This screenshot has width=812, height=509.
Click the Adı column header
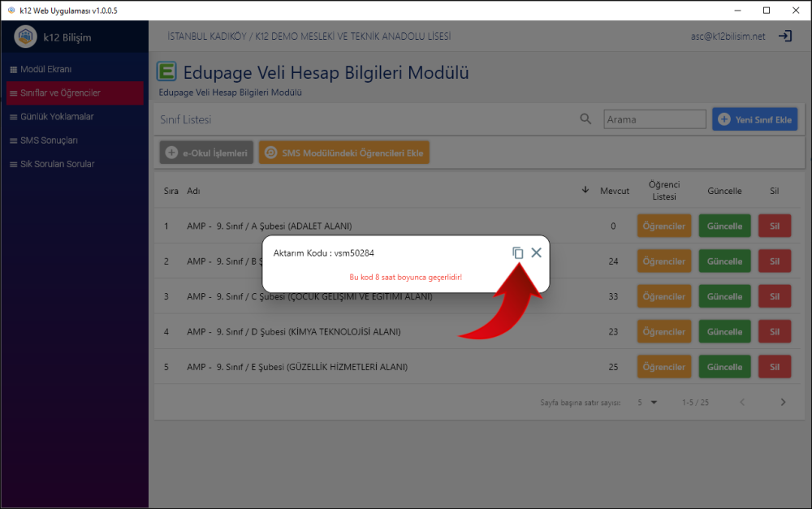pos(193,191)
